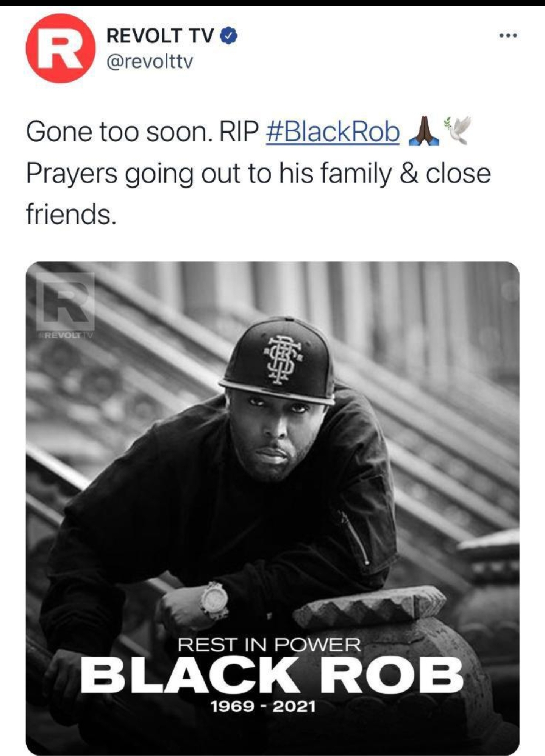Open the REVOLT TV red profile avatar
Image resolution: width=545 pixels, height=756 pixels.
(61, 48)
